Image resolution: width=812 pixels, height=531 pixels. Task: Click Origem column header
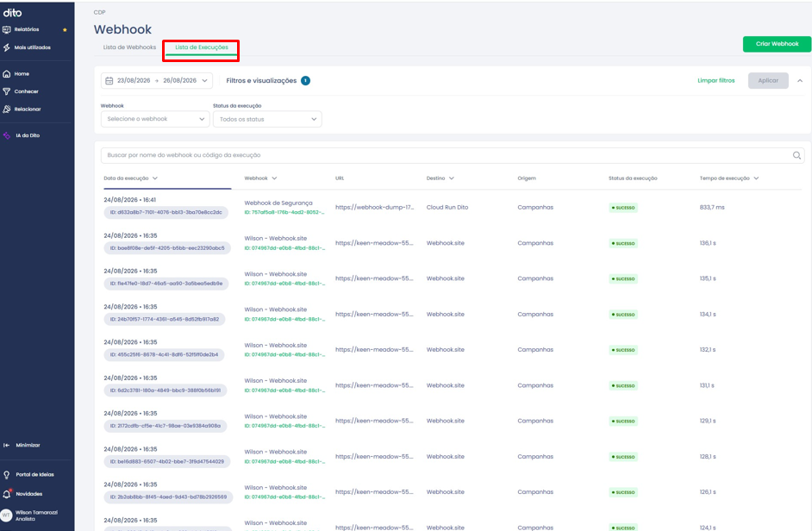click(527, 178)
